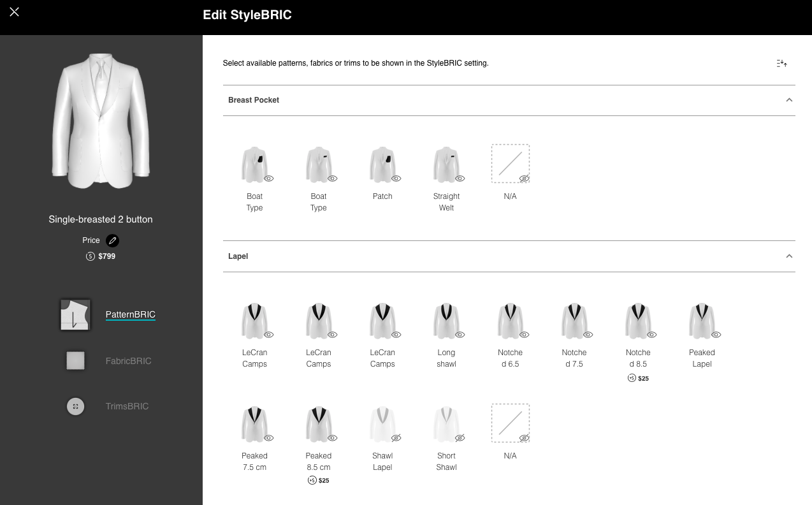Collapse the Lapel section chevron
The height and width of the screenshot is (505, 812).
tap(789, 256)
